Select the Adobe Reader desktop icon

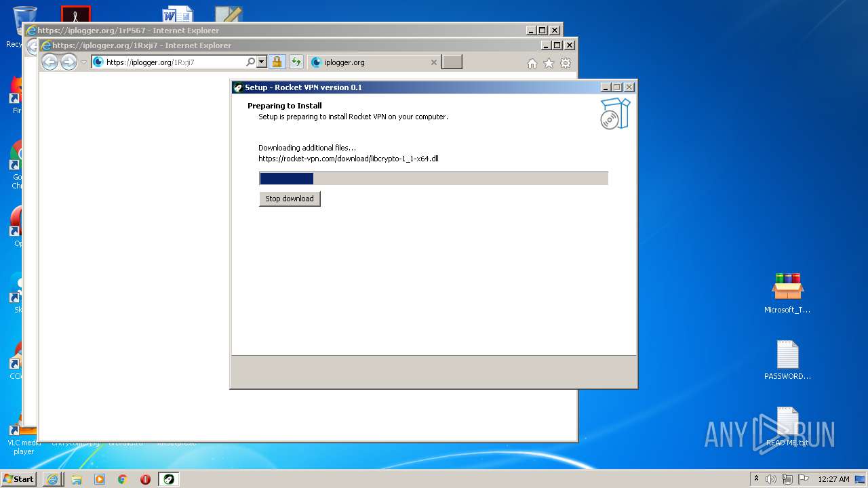point(75,14)
